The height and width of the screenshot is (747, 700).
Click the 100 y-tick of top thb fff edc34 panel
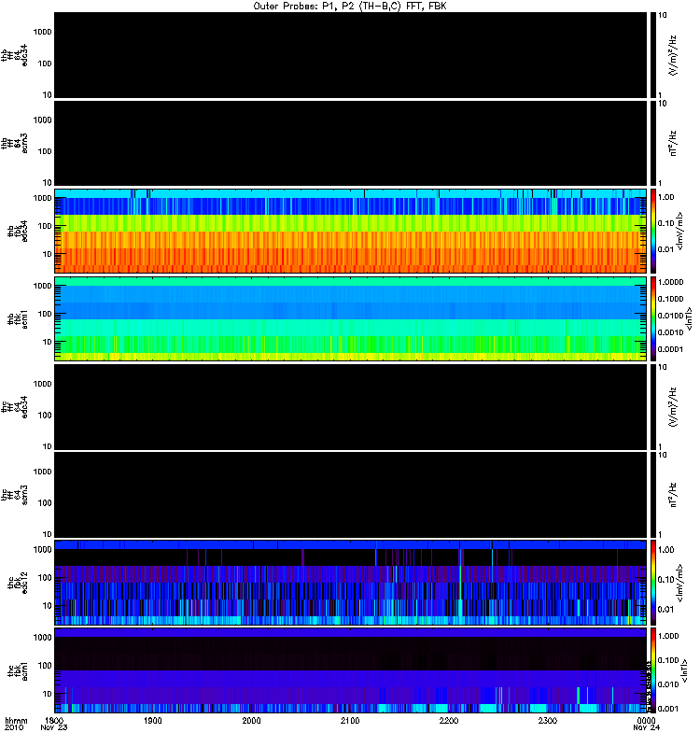tap(45, 63)
